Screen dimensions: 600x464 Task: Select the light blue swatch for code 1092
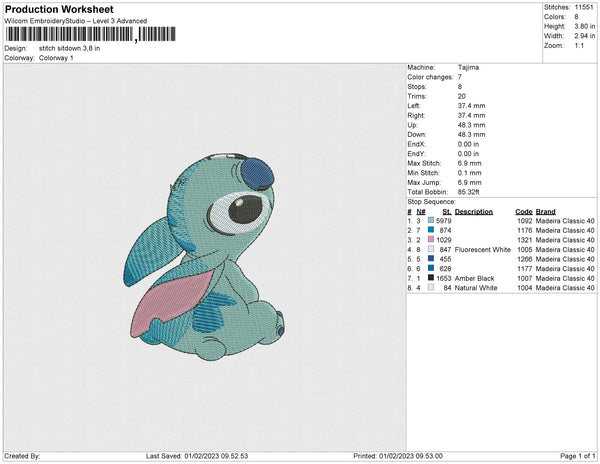coord(431,220)
